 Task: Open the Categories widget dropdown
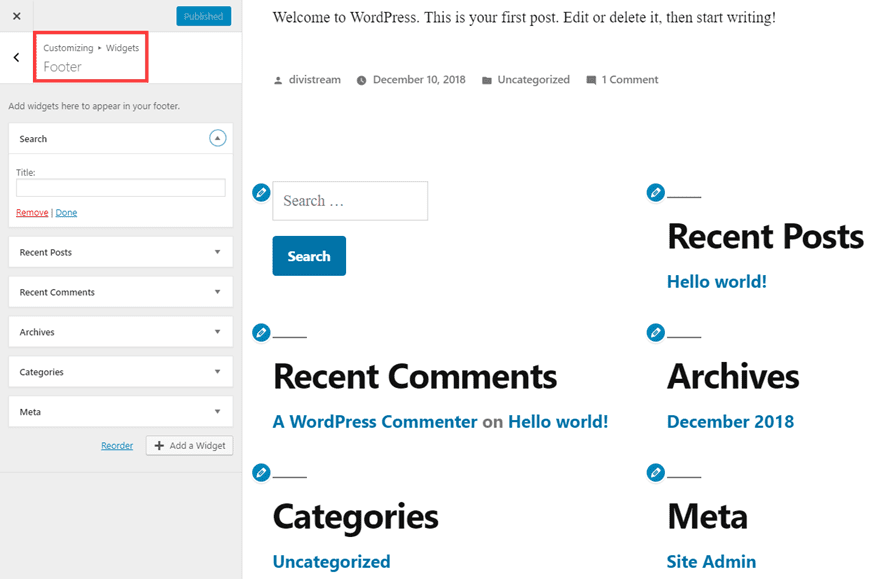click(x=217, y=371)
